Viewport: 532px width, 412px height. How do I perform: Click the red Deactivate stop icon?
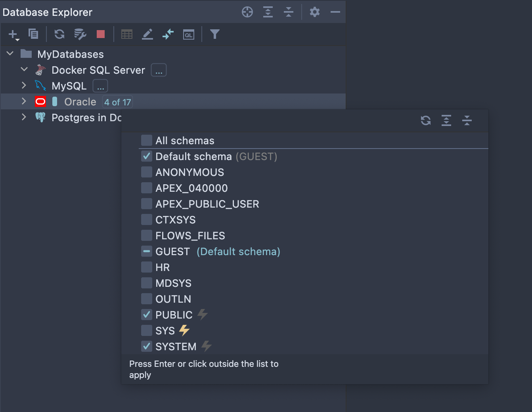coord(101,34)
